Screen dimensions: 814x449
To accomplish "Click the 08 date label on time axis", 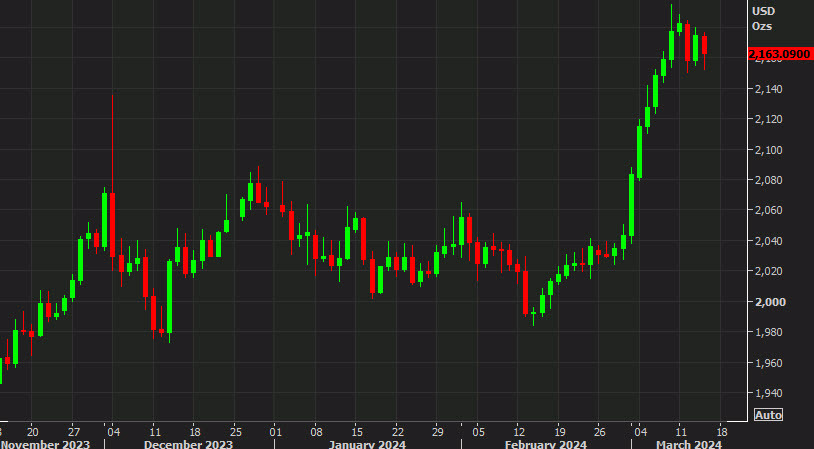I will click(316, 432).
